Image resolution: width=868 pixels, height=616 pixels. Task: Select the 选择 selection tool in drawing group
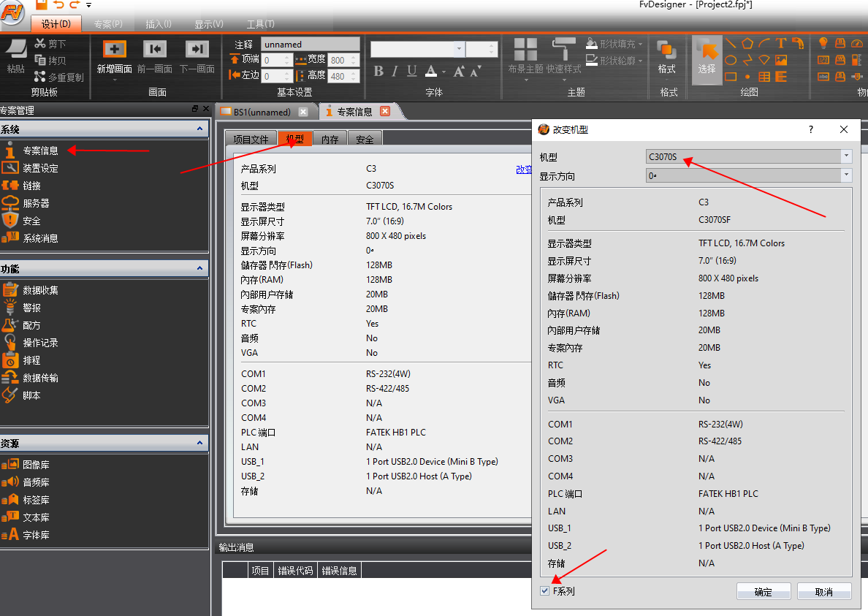tap(707, 56)
